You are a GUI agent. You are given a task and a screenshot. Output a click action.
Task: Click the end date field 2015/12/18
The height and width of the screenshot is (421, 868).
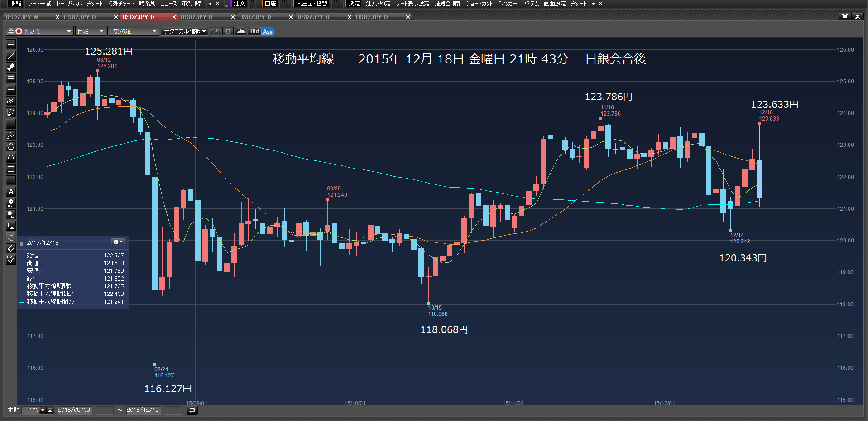pos(144,410)
